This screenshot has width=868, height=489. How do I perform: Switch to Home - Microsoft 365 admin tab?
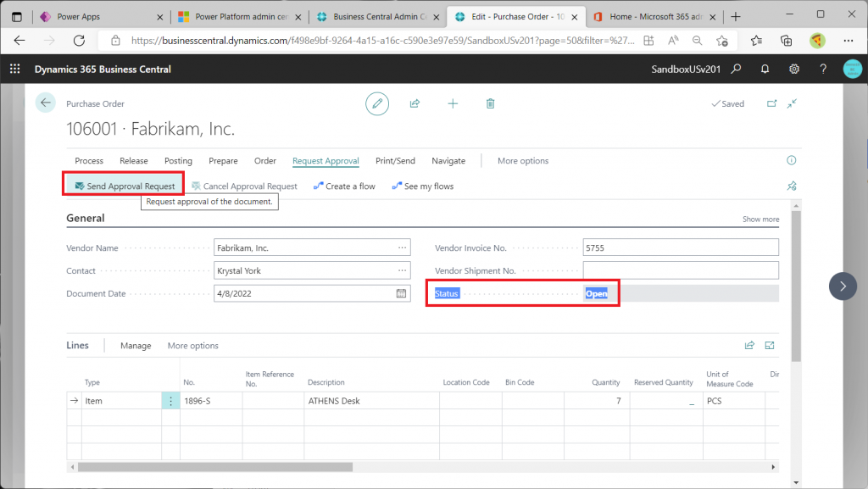tap(654, 17)
